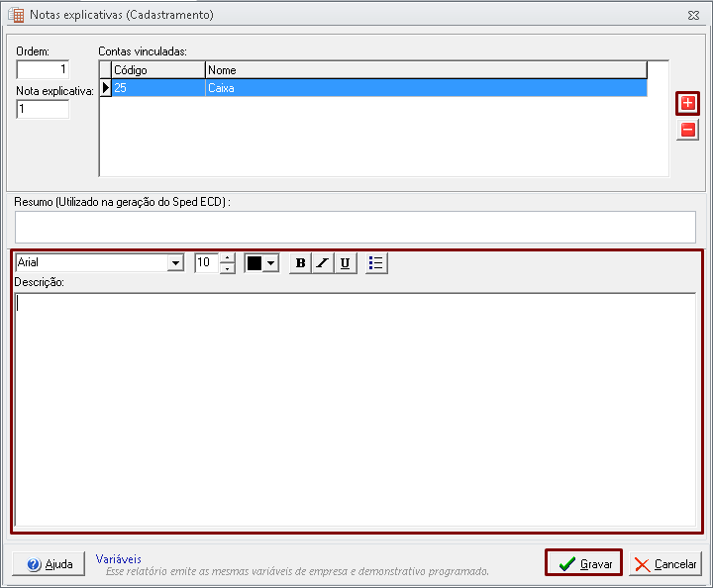Screen dimensions: 713x588
Task: Apply bullet list formatting
Action: [x=376, y=263]
